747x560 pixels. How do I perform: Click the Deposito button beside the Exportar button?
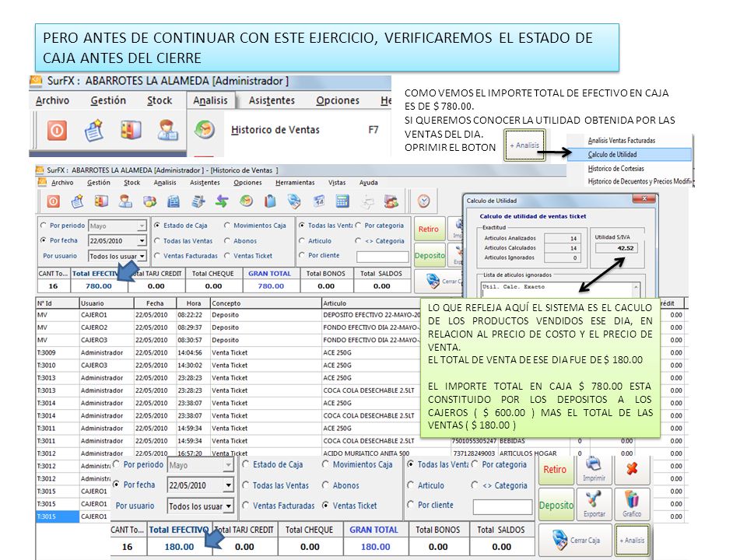point(556,506)
